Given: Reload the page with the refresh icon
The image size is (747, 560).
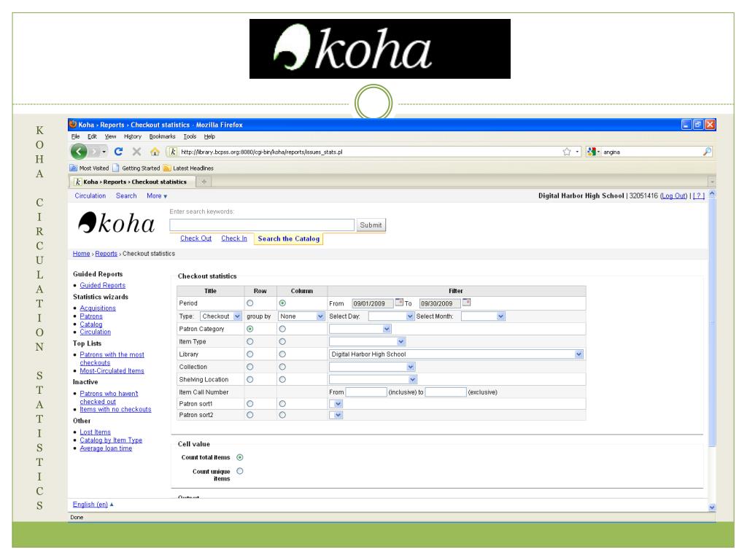Looking at the screenshot, I should 119,152.
